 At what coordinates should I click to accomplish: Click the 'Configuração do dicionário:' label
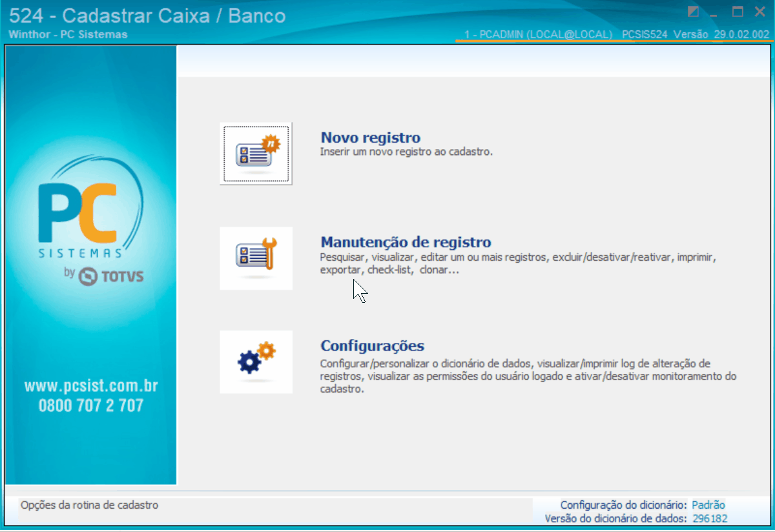tap(624, 506)
